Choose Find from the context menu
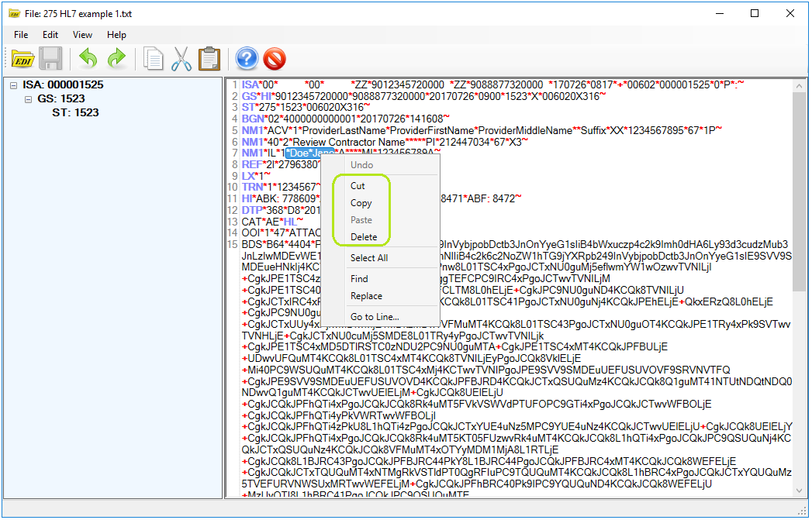This screenshot has width=812, height=520. click(x=359, y=278)
